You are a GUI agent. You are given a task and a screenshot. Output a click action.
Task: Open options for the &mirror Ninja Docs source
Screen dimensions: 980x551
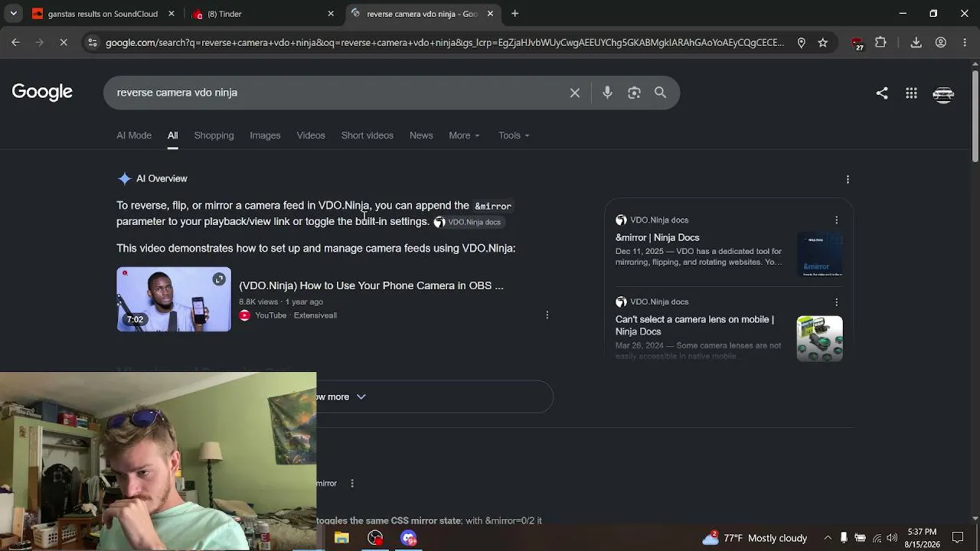[x=836, y=220]
